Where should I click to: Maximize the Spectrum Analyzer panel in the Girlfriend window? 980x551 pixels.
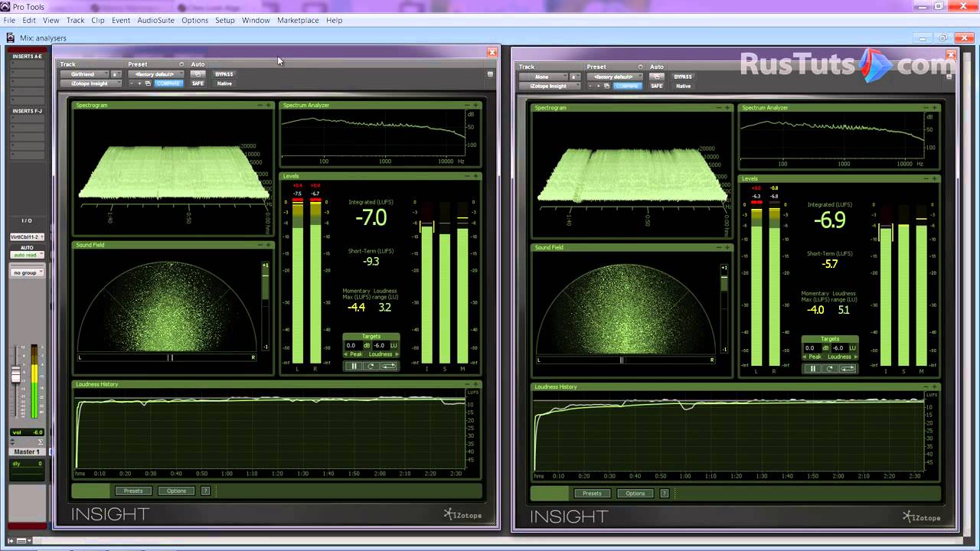point(476,105)
